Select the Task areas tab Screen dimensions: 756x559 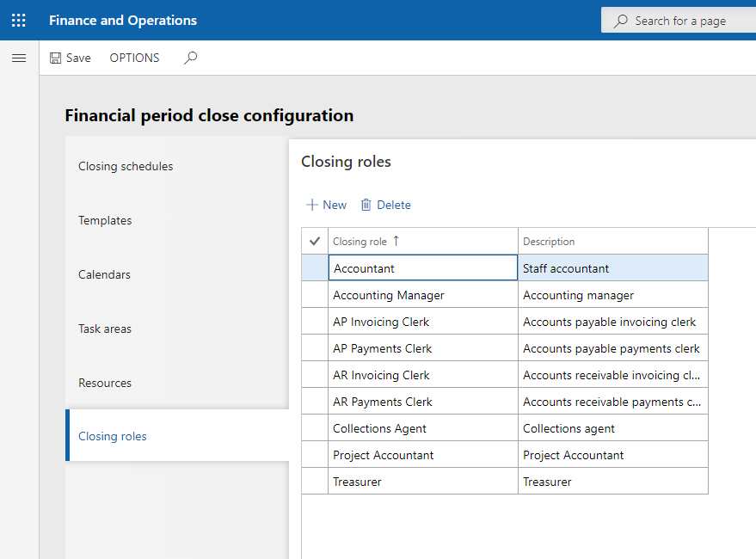coord(105,329)
